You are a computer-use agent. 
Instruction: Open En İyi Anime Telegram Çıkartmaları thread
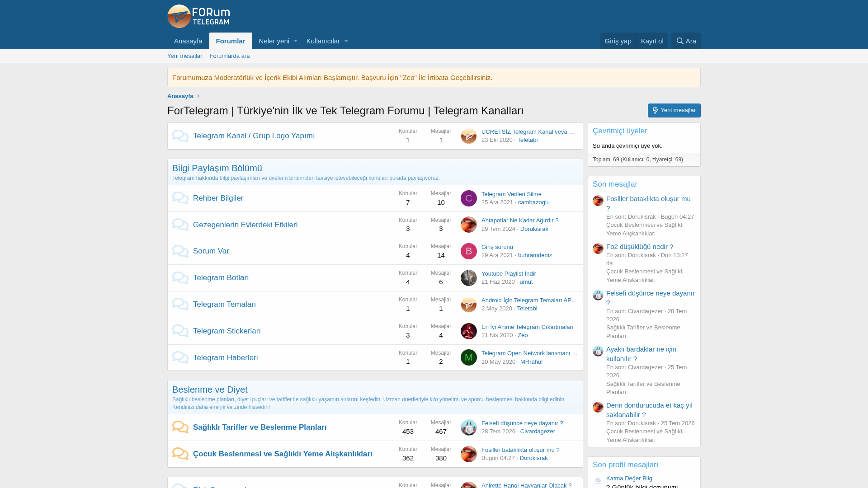coord(528,327)
